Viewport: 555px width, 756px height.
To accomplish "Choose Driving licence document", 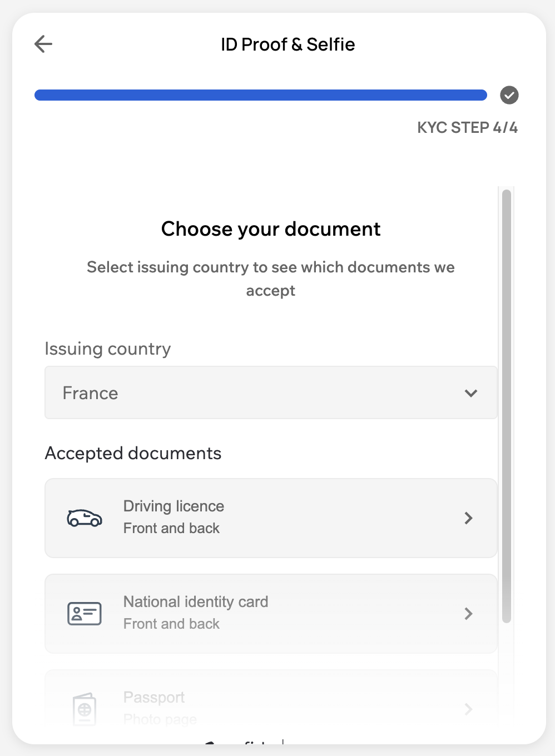I will [x=174, y=506].
